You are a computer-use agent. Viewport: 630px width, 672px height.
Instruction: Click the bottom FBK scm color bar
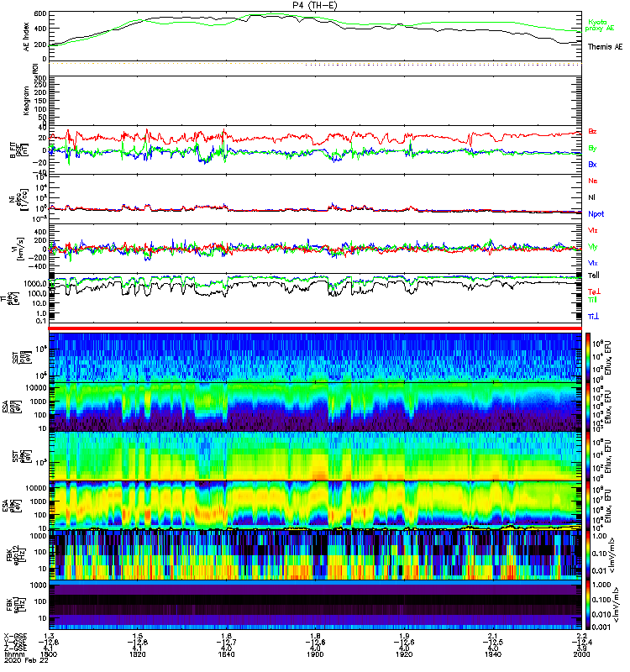[x=589, y=605]
